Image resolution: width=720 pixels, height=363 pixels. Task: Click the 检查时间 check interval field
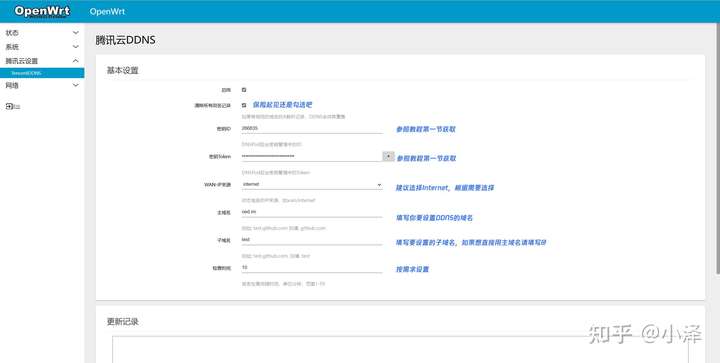pos(312,268)
